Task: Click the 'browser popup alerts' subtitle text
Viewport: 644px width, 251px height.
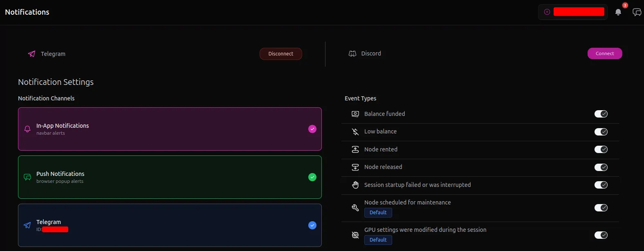Action: [60, 181]
